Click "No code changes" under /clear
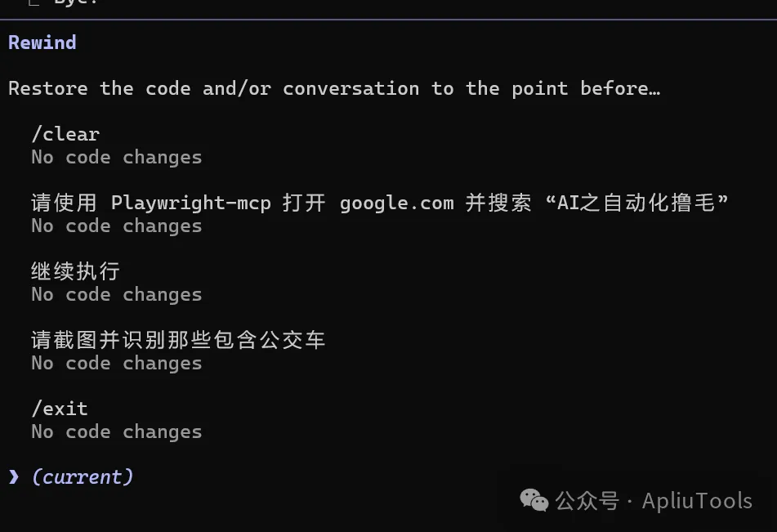The height and width of the screenshot is (532, 777). [x=116, y=157]
